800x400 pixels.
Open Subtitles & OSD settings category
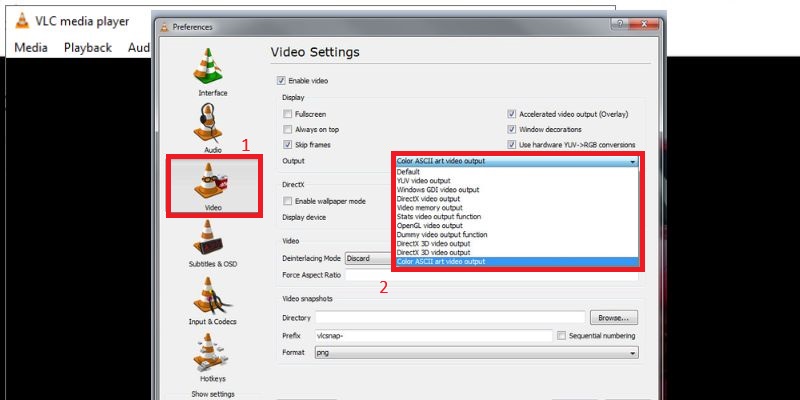[213, 244]
